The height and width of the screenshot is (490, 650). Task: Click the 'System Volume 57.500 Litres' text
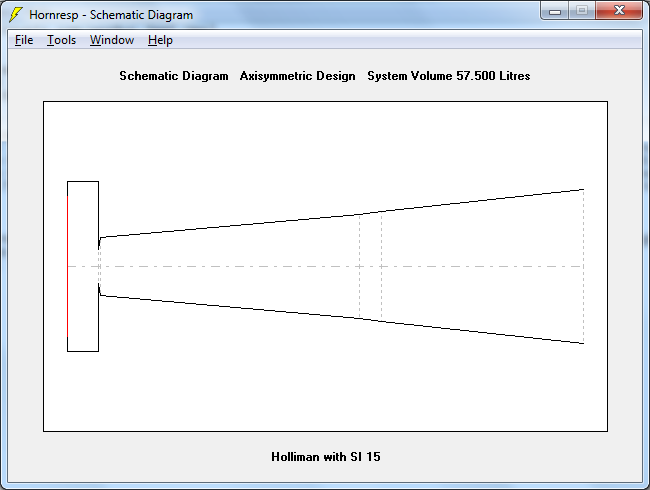(449, 76)
